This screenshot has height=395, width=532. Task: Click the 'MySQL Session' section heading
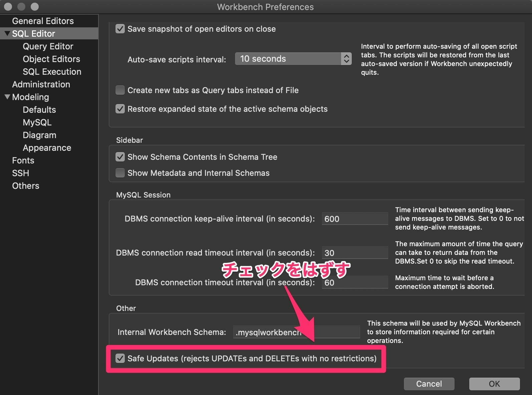143,195
